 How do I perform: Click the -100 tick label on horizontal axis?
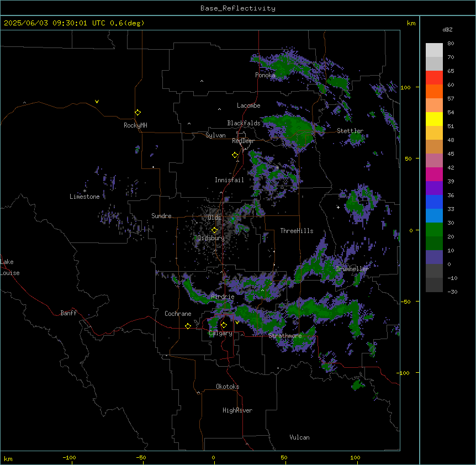[69, 457]
